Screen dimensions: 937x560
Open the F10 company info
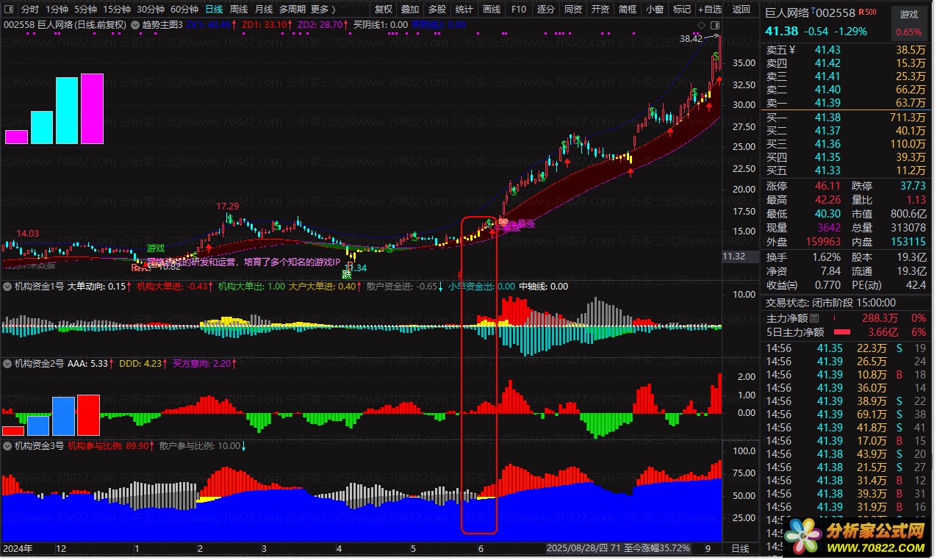[x=518, y=10]
